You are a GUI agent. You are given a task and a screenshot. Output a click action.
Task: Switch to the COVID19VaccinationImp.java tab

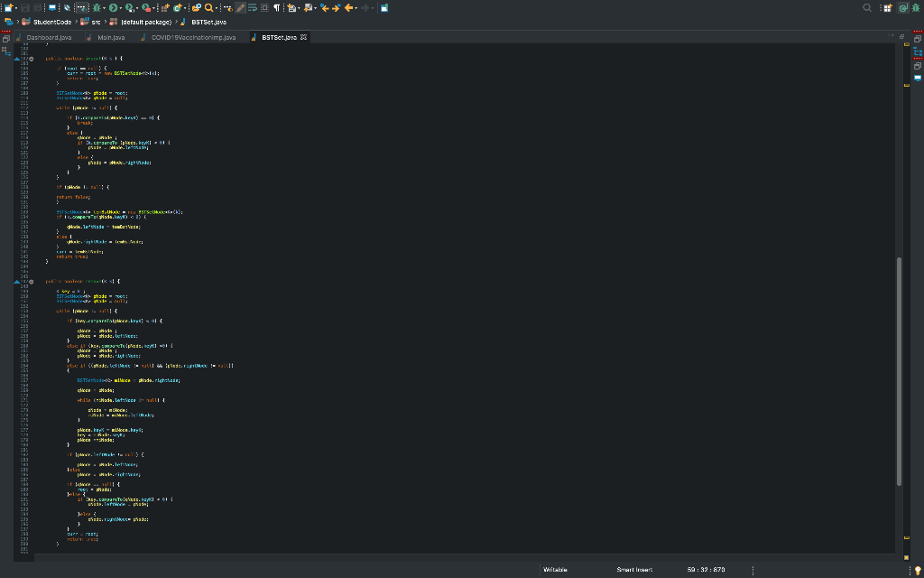(x=193, y=37)
